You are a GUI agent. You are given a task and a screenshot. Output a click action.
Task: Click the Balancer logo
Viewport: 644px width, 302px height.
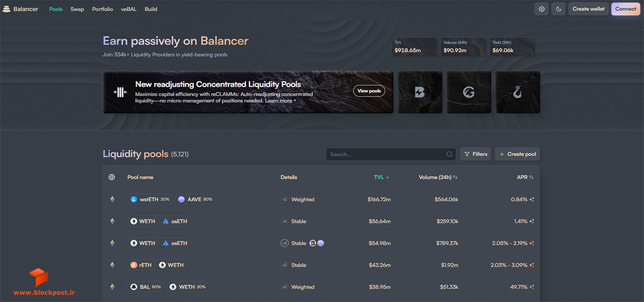20,9
